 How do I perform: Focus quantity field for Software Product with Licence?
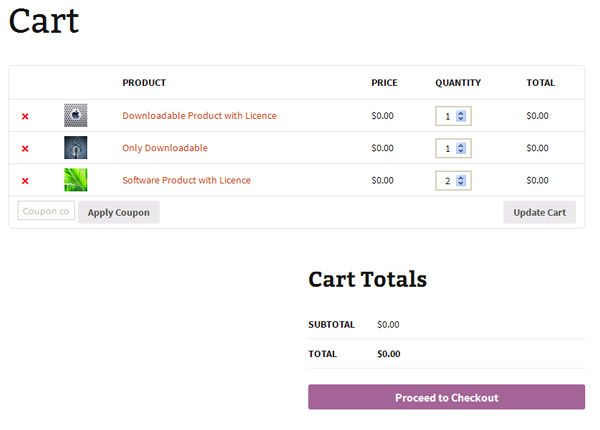446,181
